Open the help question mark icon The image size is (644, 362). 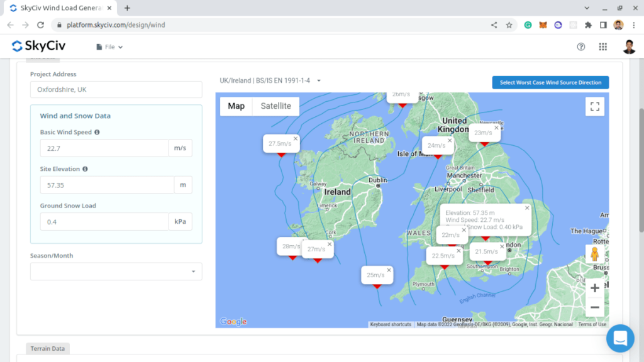click(581, 47)
